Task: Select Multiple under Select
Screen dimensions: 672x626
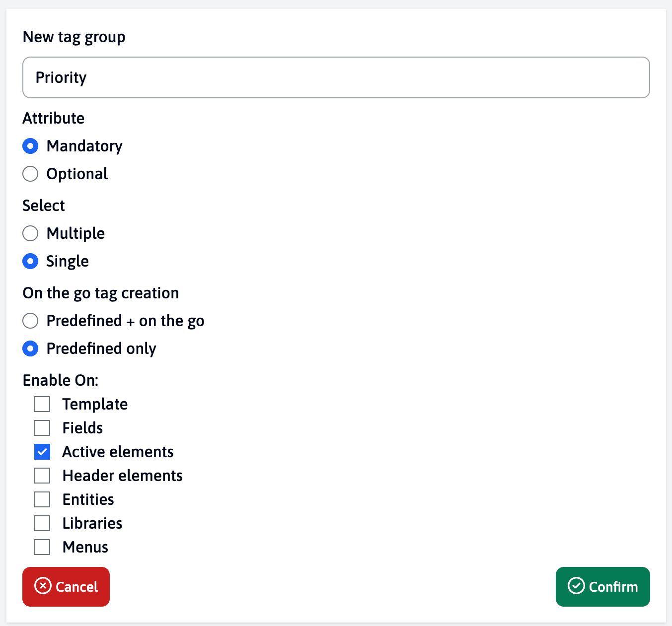Action: [30, 233]
